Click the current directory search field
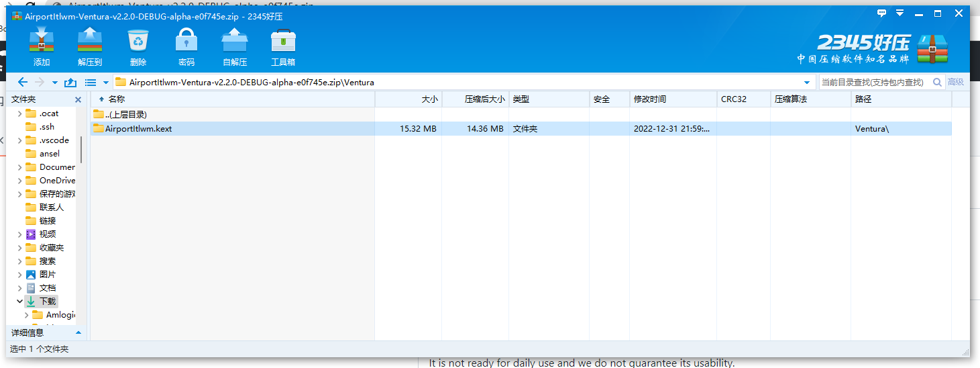The image size is (980, 368). click(872, 83)
